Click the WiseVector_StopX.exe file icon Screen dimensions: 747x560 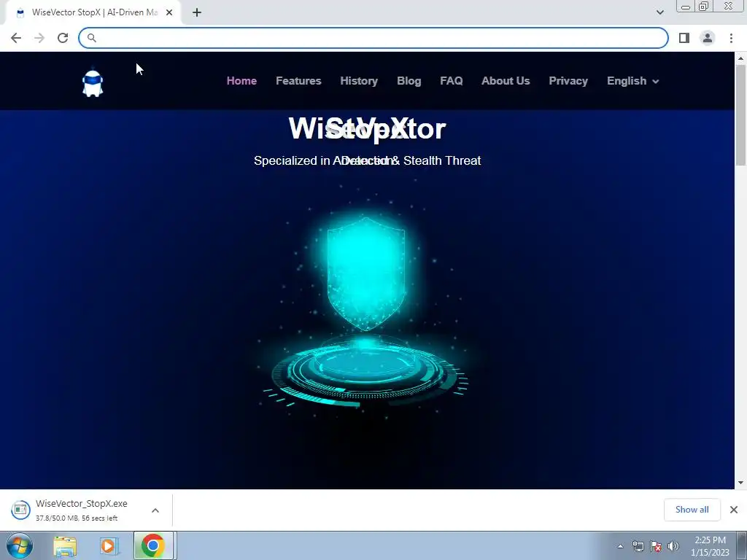click(x=20, y=510)
